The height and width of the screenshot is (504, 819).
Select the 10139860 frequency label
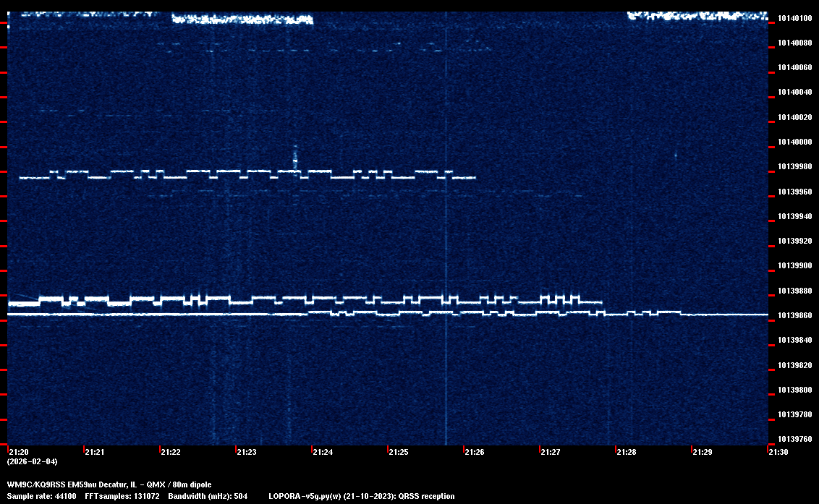tap(794, 315)
